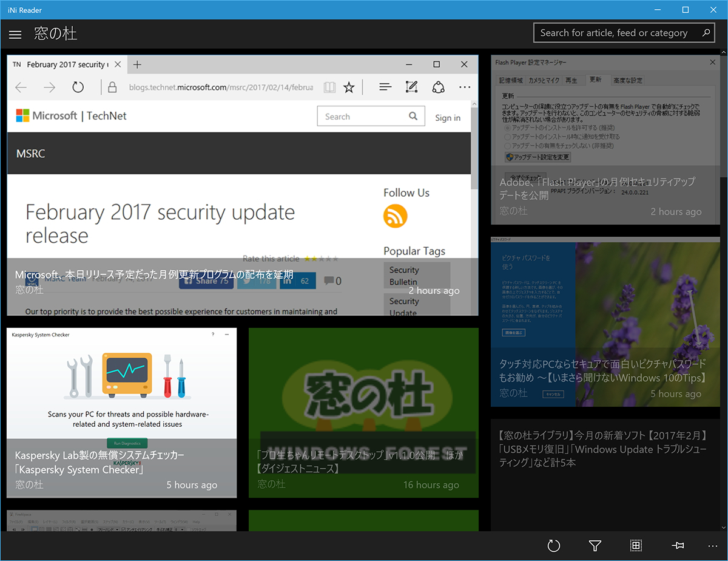Refresh feeds using the circular arrow icon
This screenshot has width=728, height=561.
click(x=554, y=546)
